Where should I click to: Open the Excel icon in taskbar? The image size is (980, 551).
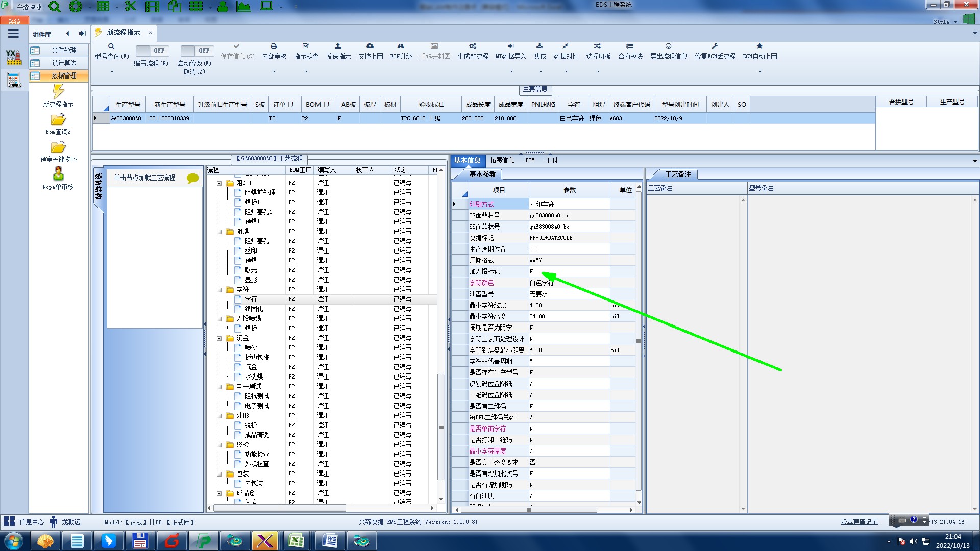coord(297,541)
